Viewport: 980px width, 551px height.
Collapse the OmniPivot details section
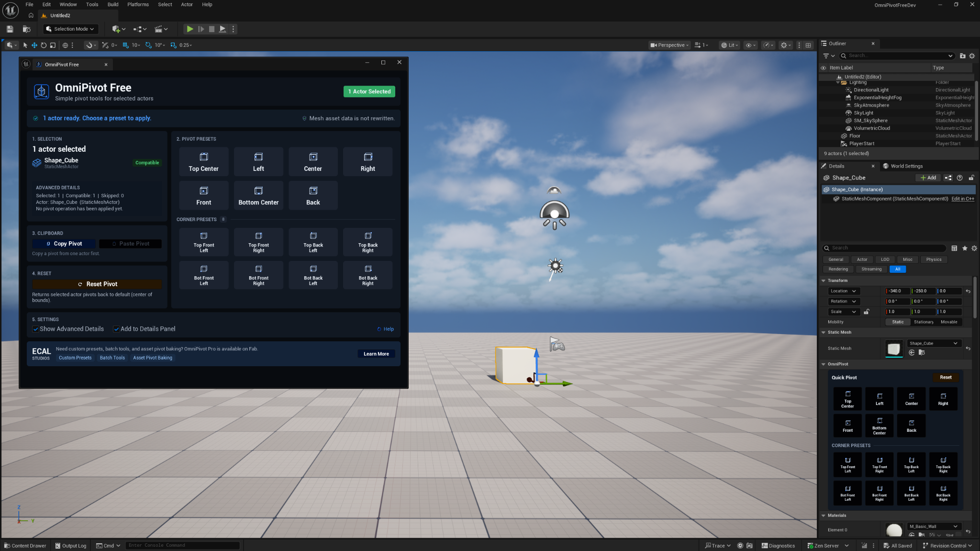click(x=824, y=364)
